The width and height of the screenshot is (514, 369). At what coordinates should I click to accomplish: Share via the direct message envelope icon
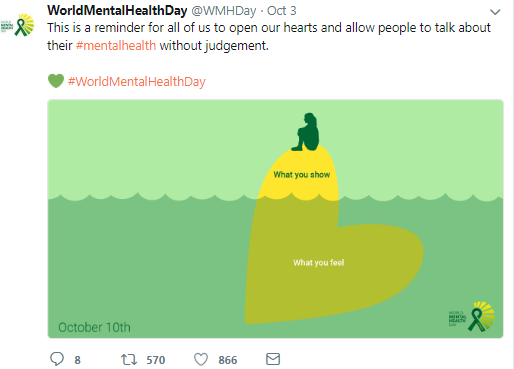click(x=273, y=359)
